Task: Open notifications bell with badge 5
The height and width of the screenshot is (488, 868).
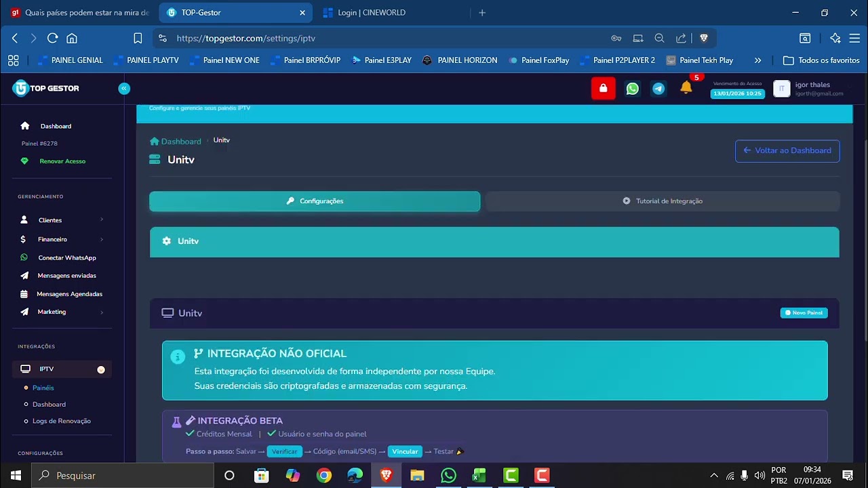Action: tap(686, 87)
